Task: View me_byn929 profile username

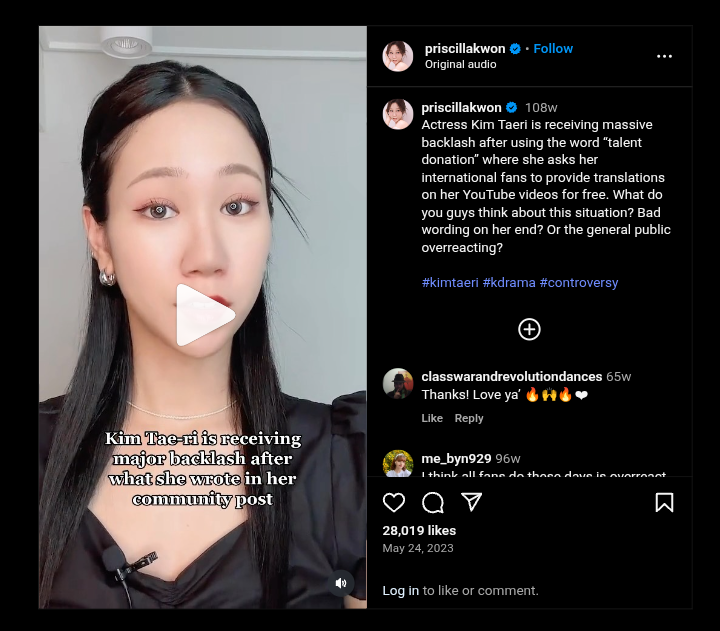Action: tap(456, 458)
